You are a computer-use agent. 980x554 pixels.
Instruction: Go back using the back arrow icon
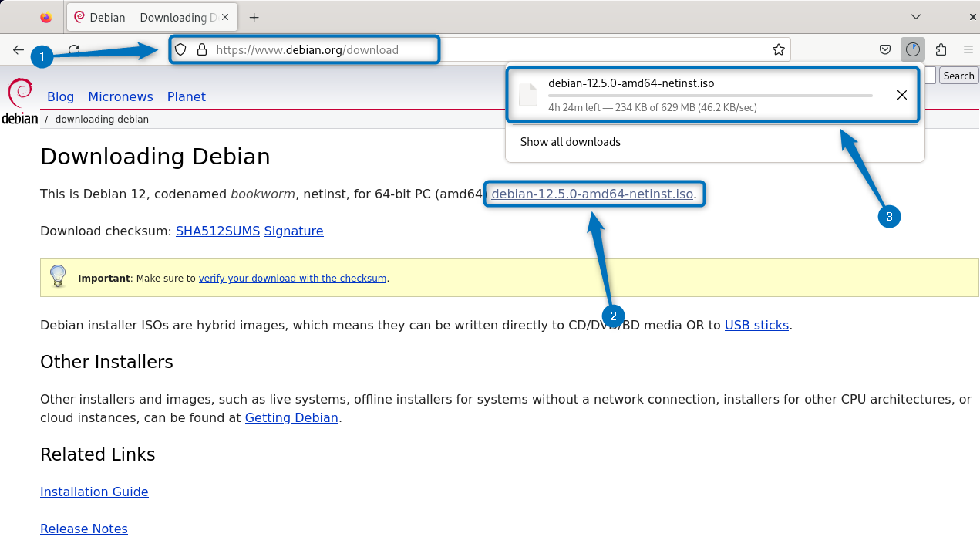(18, 49)
